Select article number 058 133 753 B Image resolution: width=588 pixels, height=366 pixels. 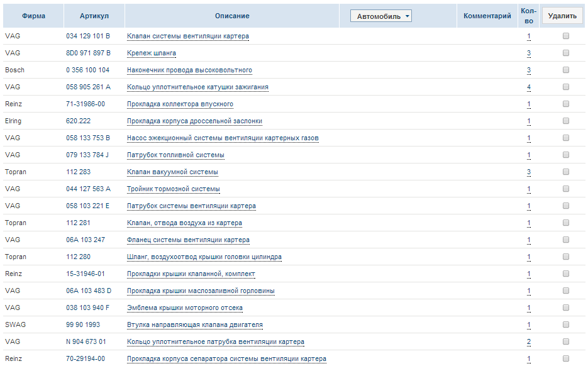pyautogui.click(x=88, y=138)
